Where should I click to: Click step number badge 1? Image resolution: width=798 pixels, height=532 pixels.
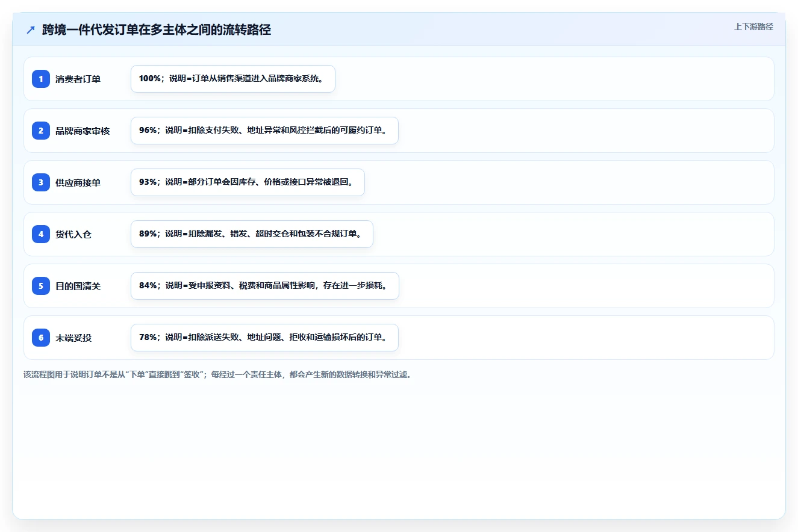pyautogui.click(x=41, y=79)
